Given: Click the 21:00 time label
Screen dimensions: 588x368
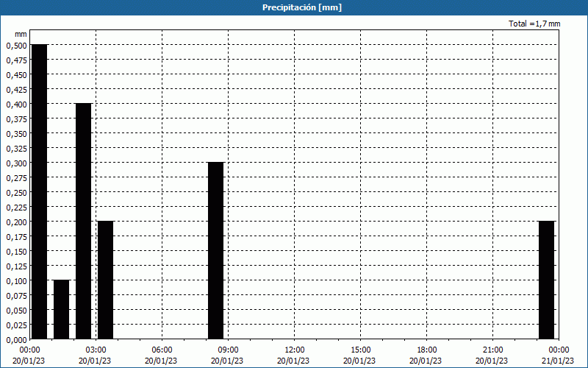Looking at the screenshot, I should point(492,350).
